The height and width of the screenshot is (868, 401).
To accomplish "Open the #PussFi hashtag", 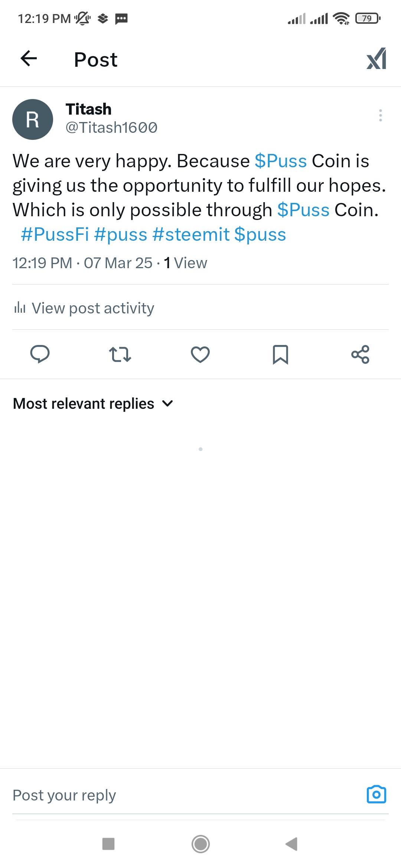I will [x=55, y=234].
